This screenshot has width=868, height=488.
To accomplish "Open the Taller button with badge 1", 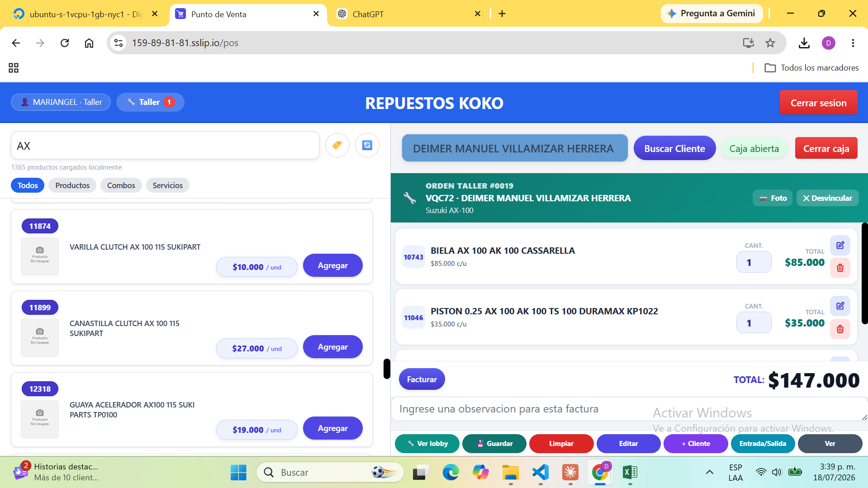I will point(150,102).
